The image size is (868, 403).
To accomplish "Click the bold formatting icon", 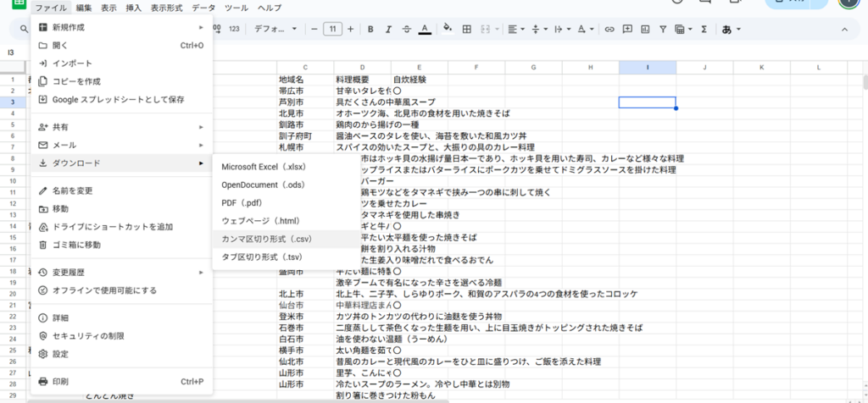I will pos(370,30).
